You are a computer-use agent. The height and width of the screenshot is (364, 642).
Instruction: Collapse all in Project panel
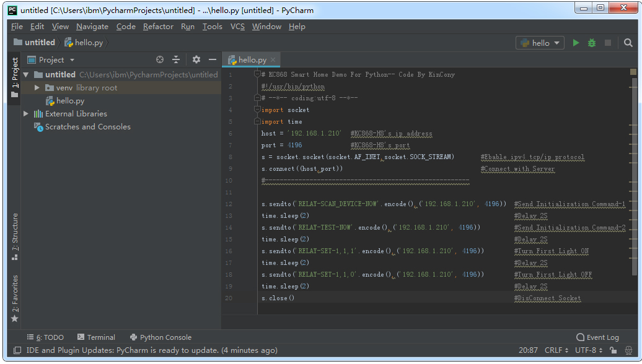click(x=176, y=59)
